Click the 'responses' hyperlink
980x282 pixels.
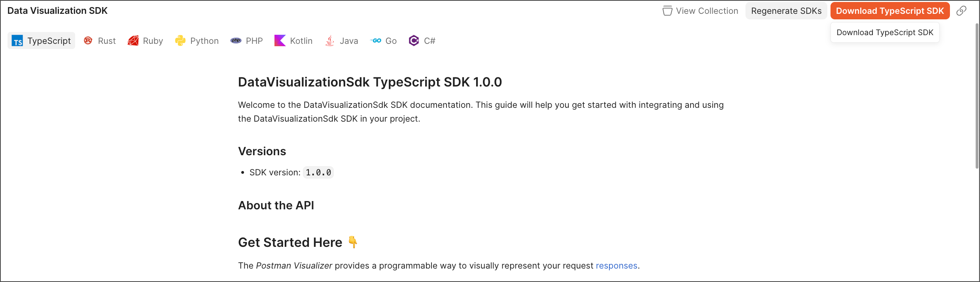[x=617, y=266]
